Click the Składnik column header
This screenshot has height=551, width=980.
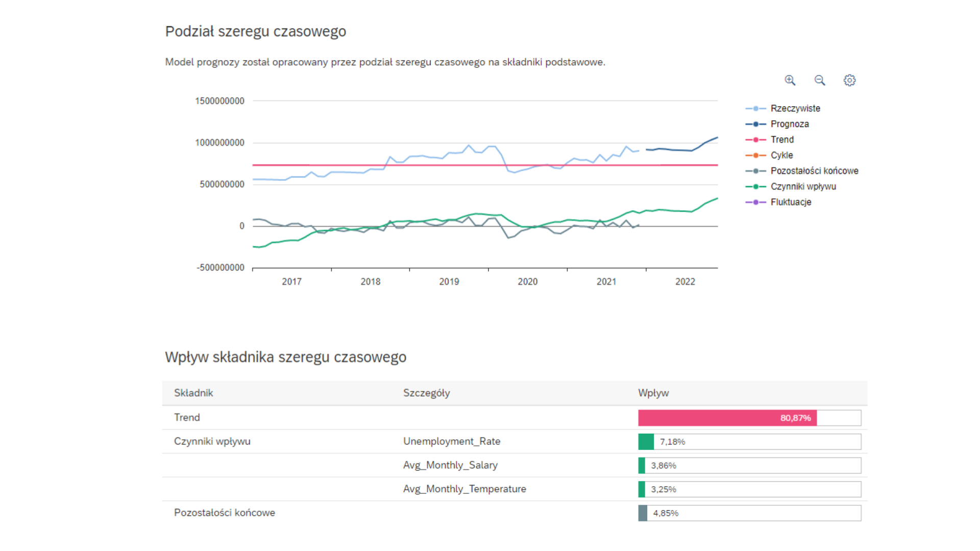pyautogui.click(x=193, y=393)
